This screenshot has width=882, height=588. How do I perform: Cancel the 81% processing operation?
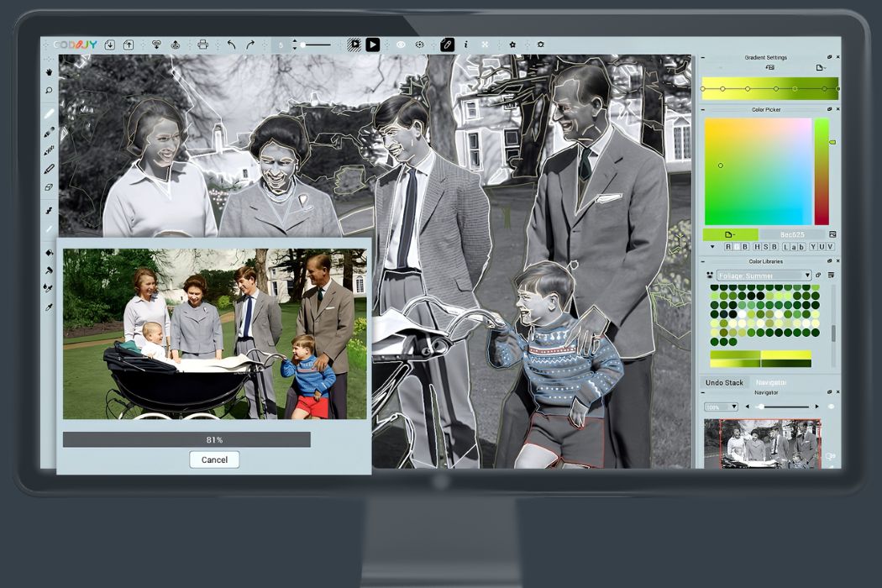point(214,459)
